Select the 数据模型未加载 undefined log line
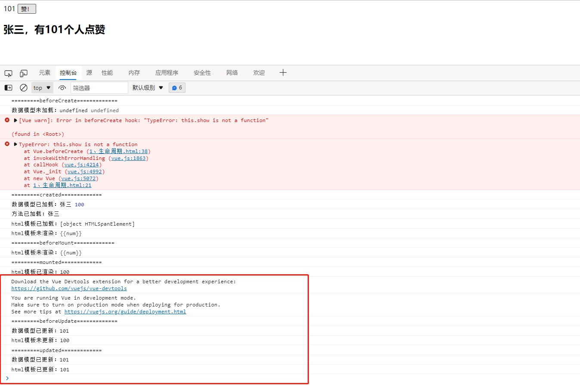The height and width of the screenshot is (392, 580). 65,110
